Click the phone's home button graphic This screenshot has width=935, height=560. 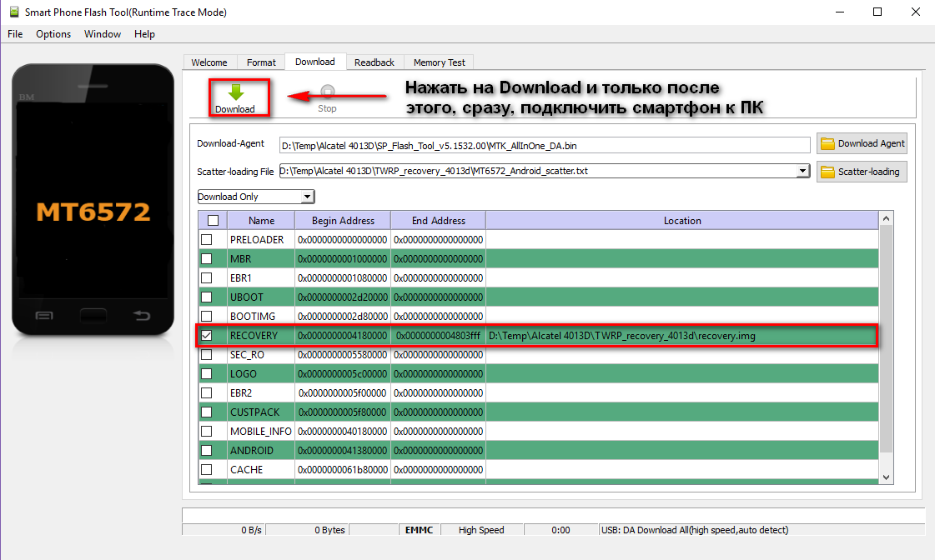[x=93, y=316]
